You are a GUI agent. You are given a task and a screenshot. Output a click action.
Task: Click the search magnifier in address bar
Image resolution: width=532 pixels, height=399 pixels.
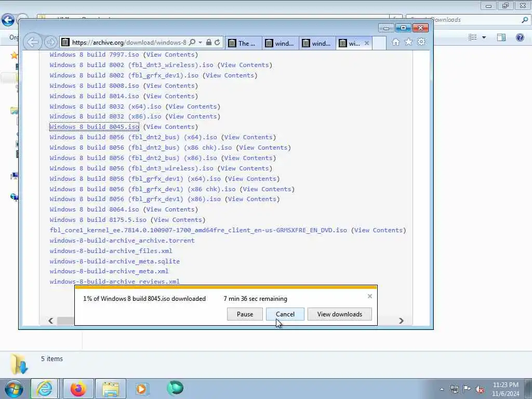click(192, 42)
